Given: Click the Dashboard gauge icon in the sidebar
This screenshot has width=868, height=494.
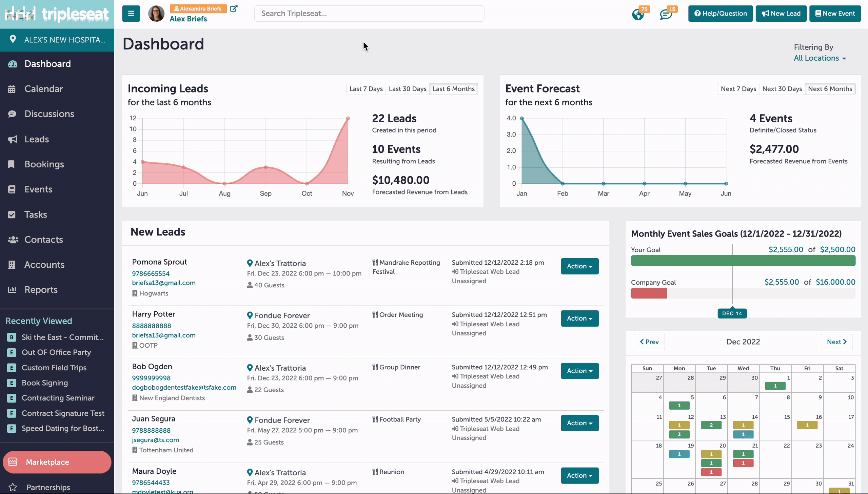Looking at the screenshot, I should pos(13,64).
